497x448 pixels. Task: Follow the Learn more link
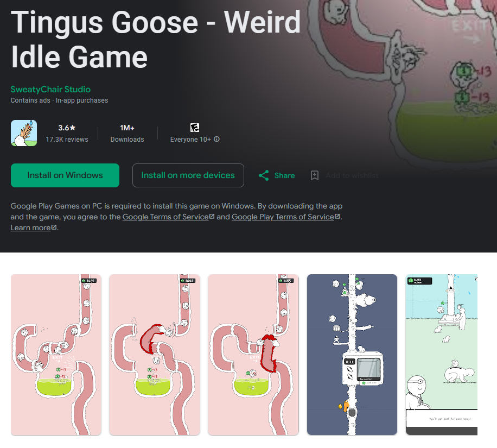tap(30, 228)
